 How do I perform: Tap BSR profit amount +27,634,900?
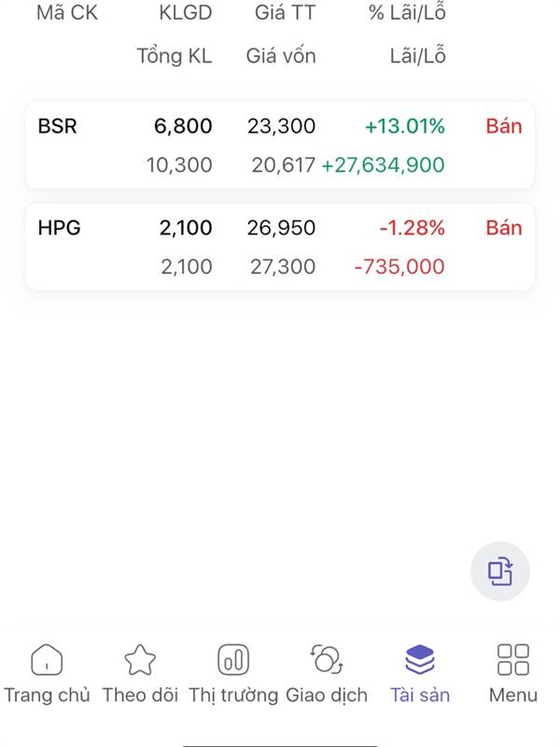(x=383, y=165)
